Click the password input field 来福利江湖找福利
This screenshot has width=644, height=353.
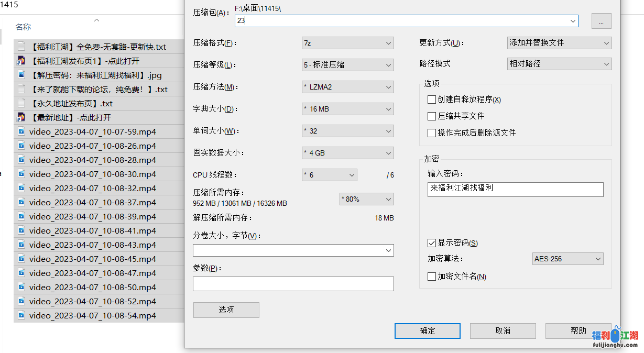(515, 189)
